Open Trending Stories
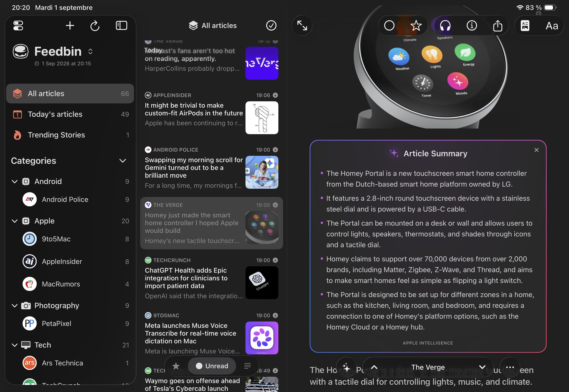 (x=70, y=135)
